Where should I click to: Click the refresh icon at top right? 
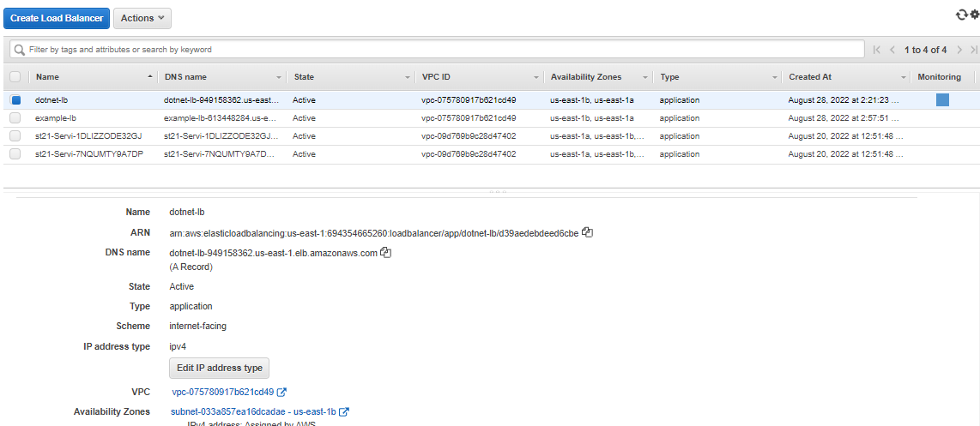click(961, 15)
